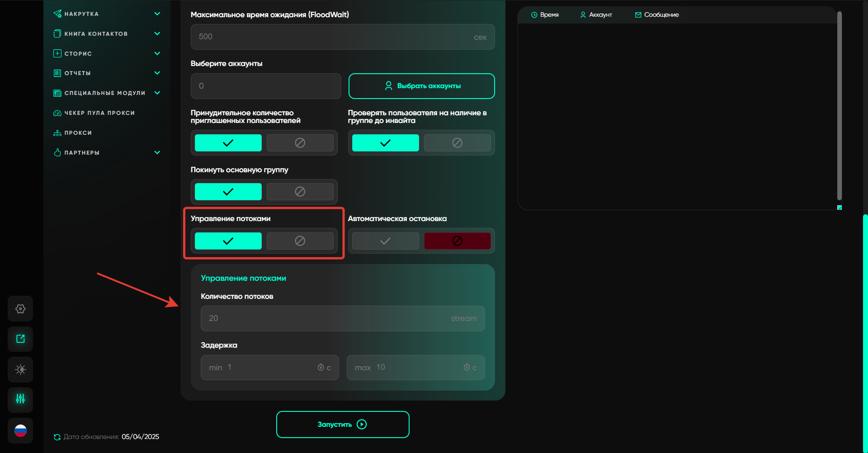This screenshot has width=868, height=453.
Task: Enable Автоматическая остановка with the check button
Action: 385,241
